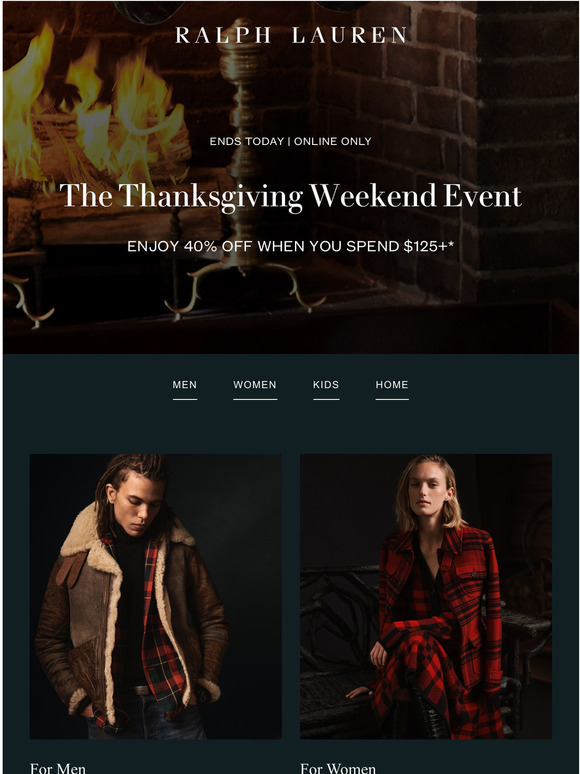Select the For Men caption
The height and width of the screenshot is (774, 580).
click(58, 768)
